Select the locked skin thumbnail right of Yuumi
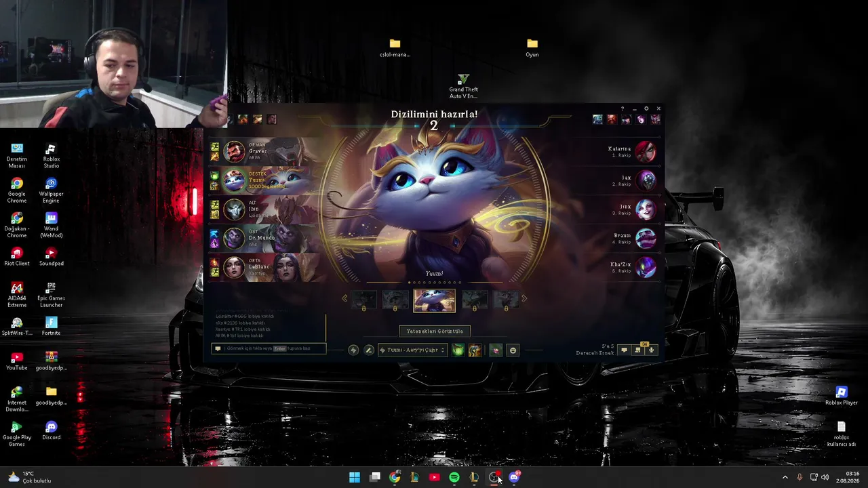868x488 pixels. pos(474,300)
